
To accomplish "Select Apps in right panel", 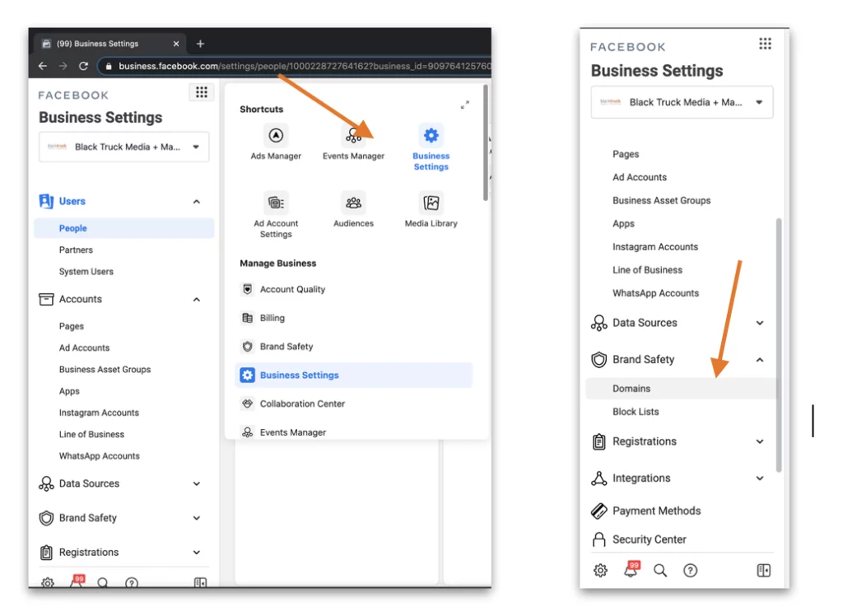I will coord(623,223).
